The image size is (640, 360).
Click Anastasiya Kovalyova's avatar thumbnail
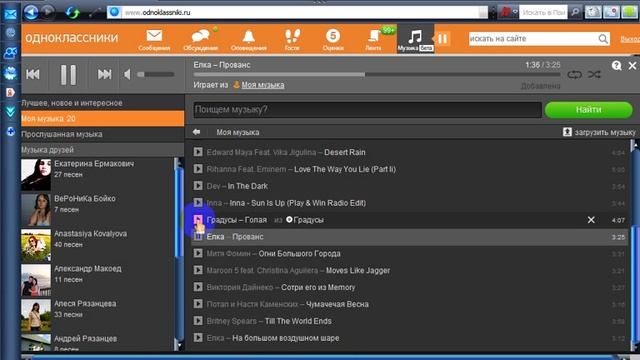[x=36, y=245]
